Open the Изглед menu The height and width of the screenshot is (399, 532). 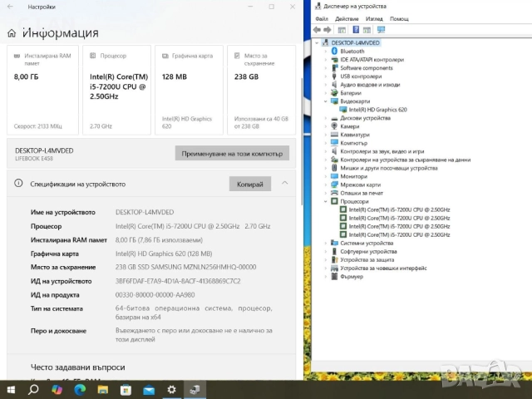coord(374,18)
